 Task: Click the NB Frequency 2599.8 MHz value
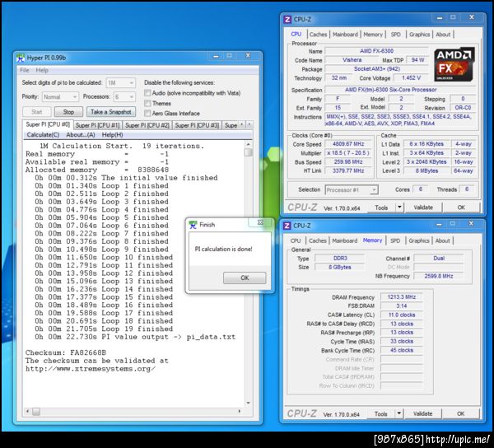pos(439,277)
